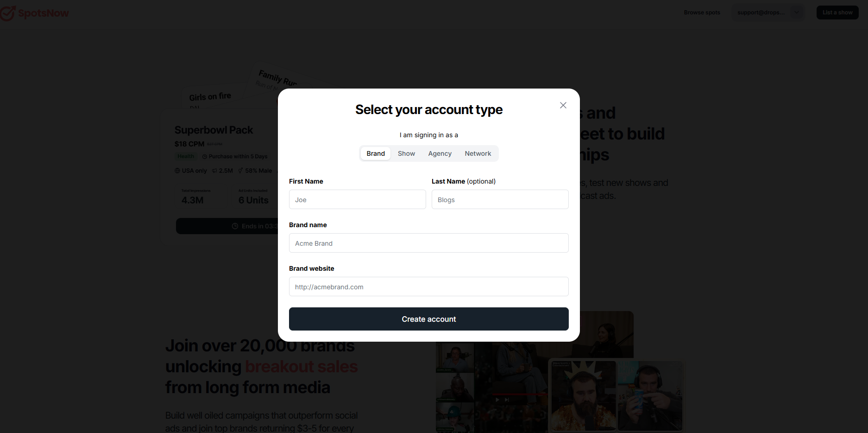
Task: Submit with the Create account button
Action: coord(428,319)
